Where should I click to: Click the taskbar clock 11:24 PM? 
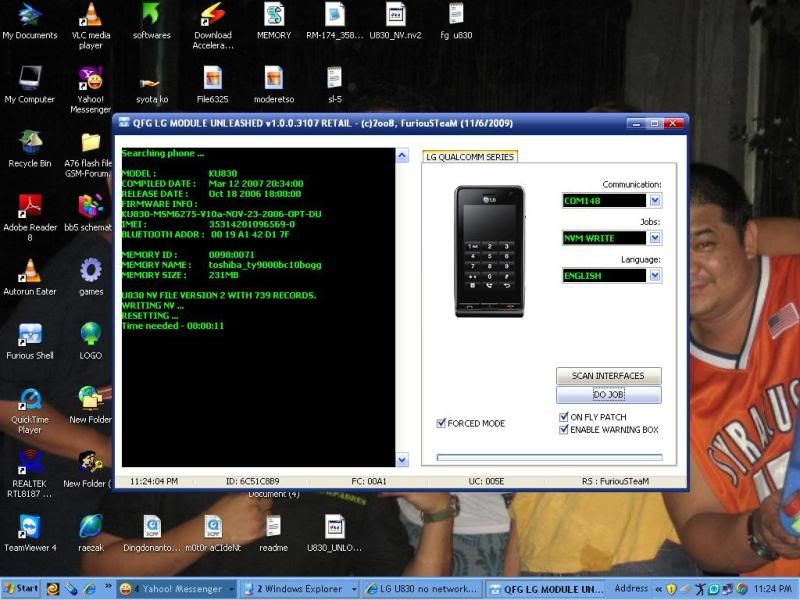(772, 589)
